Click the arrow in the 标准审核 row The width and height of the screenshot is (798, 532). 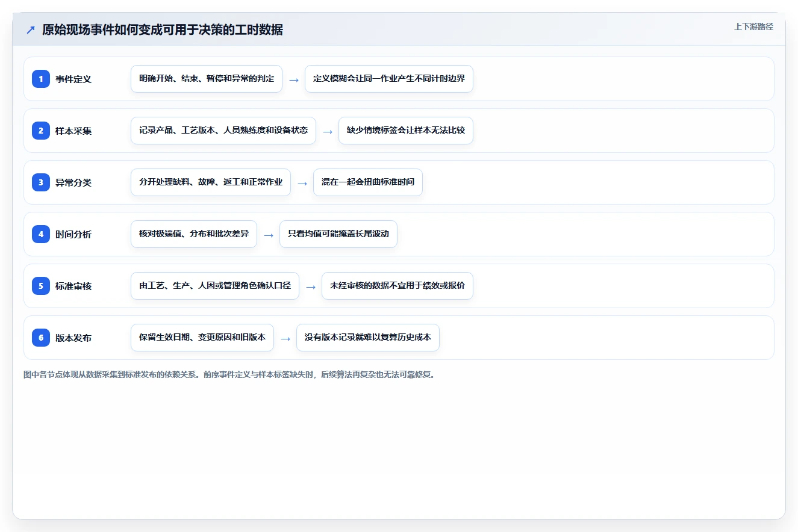pos(311,286)
